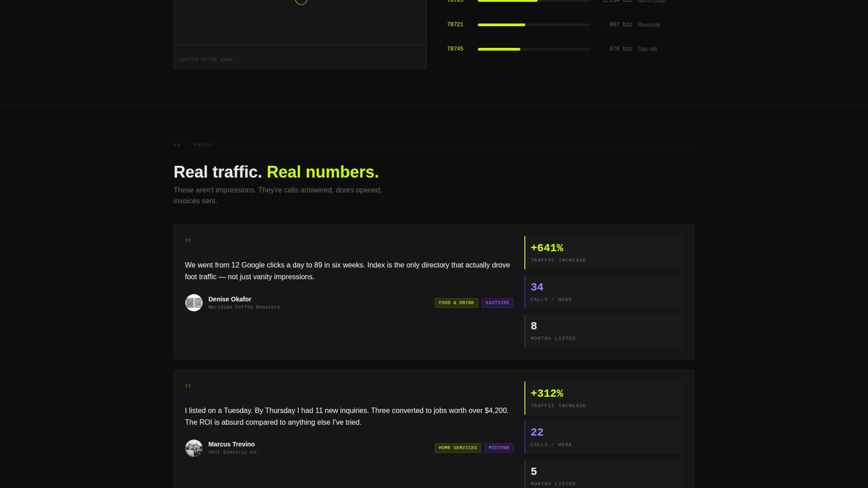Click the Riverside neighborhood label

pos(649,25)
